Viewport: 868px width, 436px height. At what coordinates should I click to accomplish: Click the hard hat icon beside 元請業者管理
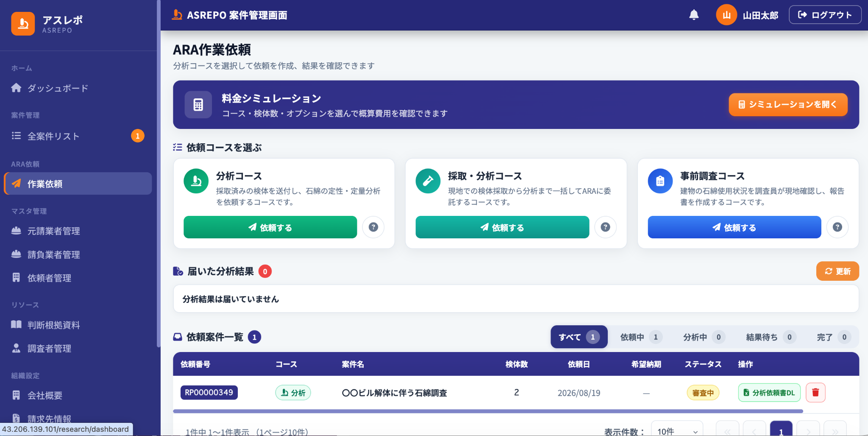point(16,231)
